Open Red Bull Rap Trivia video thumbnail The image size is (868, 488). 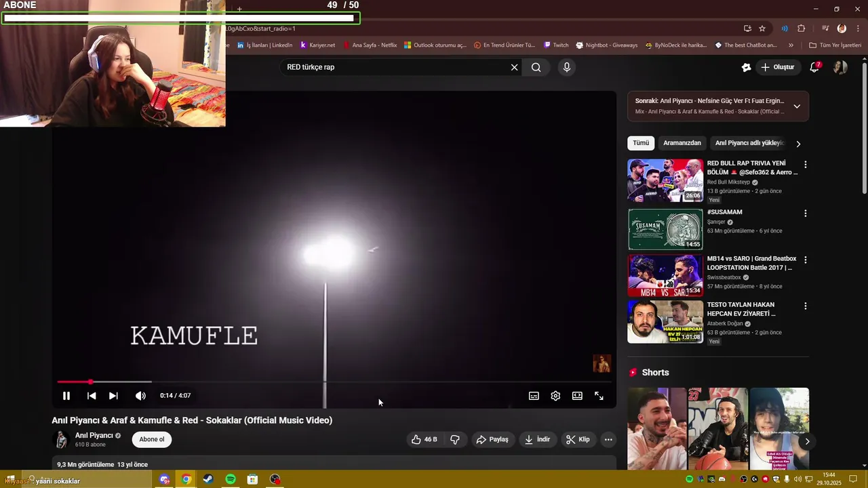click(x=665, y=180)
